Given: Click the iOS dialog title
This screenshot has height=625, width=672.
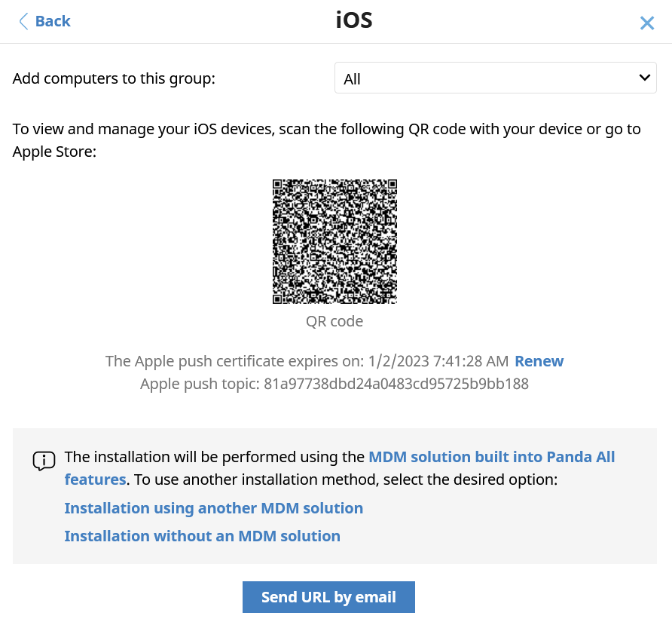Looking at the screenshot, I should click(354, 20).
